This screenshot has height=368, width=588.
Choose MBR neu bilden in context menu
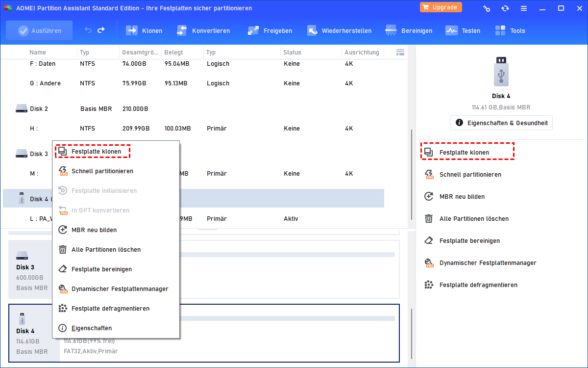click(x=116, y=230)
